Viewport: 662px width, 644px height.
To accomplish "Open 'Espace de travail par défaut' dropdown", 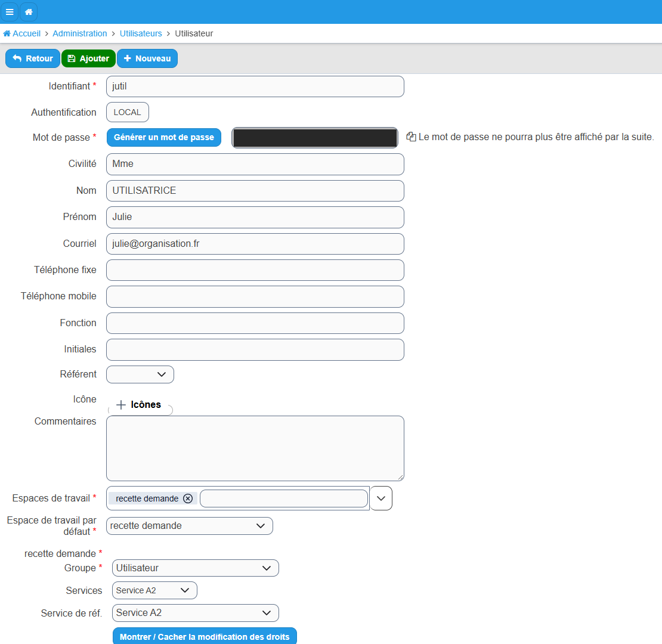I will click(x=190, y=526).
